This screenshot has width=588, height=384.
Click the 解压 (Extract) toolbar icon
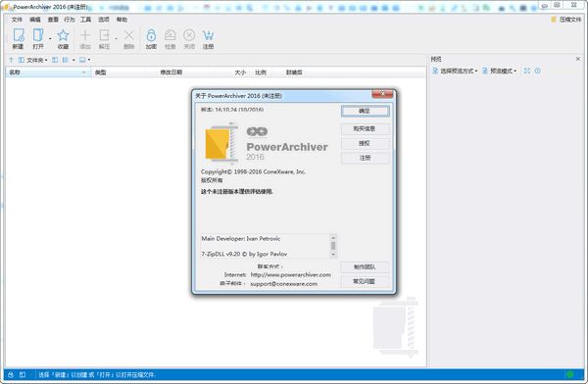tap(104, 35)
